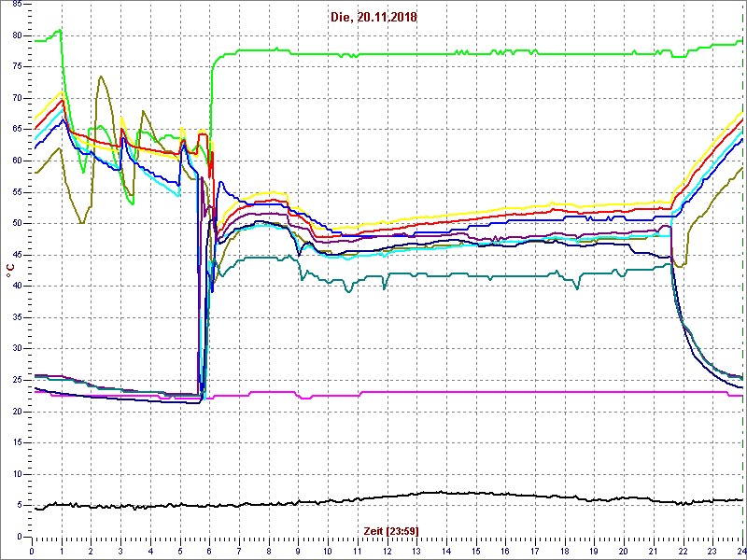This screenshot has height=560, width=747.
Task: Select the '35' temperature axis value
Action: click(17, 317)
